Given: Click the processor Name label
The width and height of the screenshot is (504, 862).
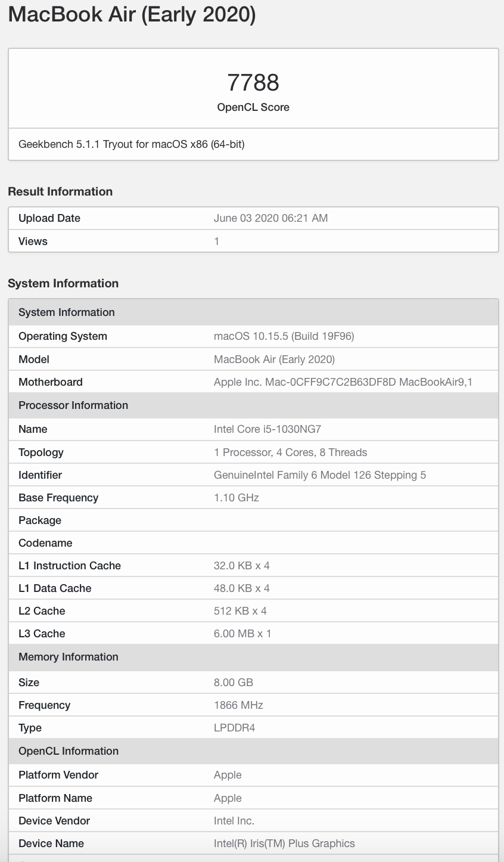Looking at the screenshot, I should (33, 429).
